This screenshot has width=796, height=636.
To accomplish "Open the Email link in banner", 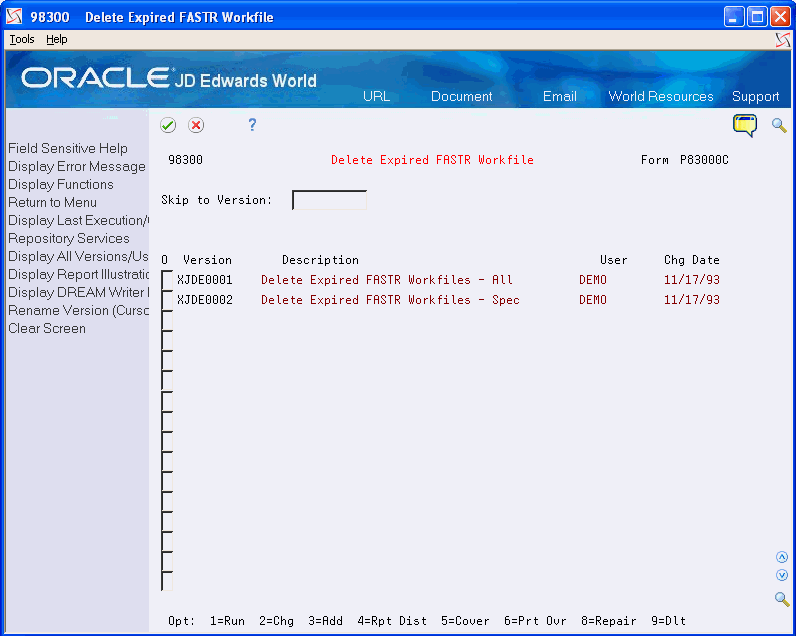I will (559, 96).
